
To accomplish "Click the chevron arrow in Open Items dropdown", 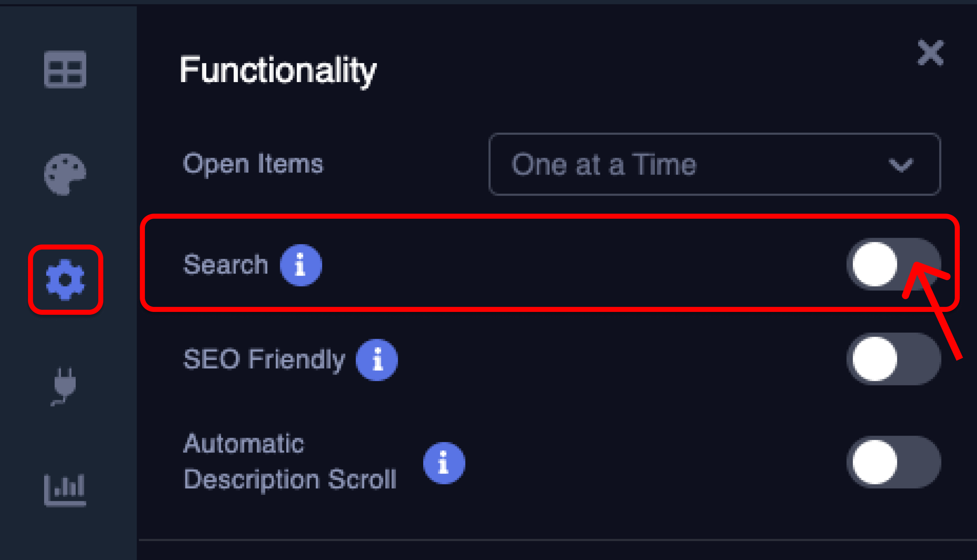I will click(901, 165).
